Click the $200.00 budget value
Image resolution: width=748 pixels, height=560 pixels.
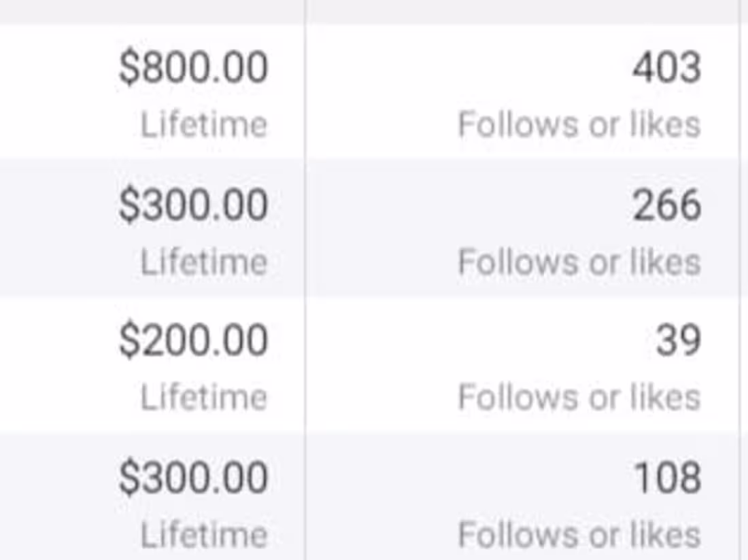pyautogui.click(x=194, y=340)
